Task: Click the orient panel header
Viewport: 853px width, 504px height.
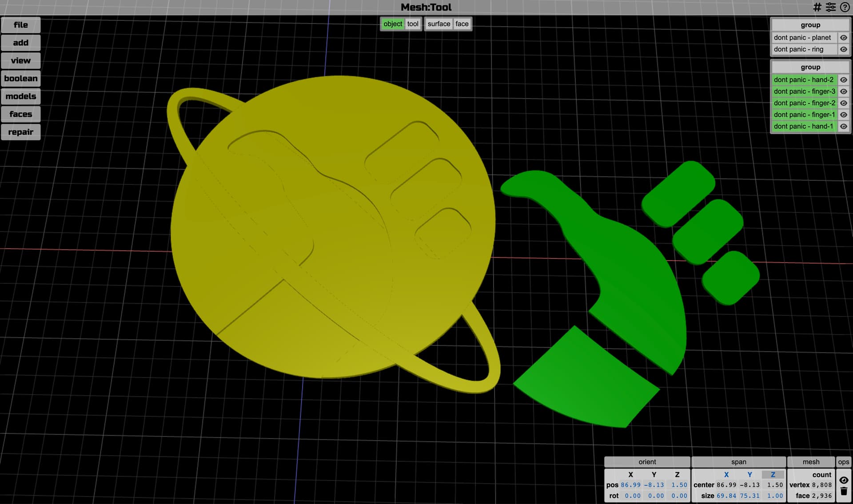Action: pyautogui.click(x=647, y=462)
